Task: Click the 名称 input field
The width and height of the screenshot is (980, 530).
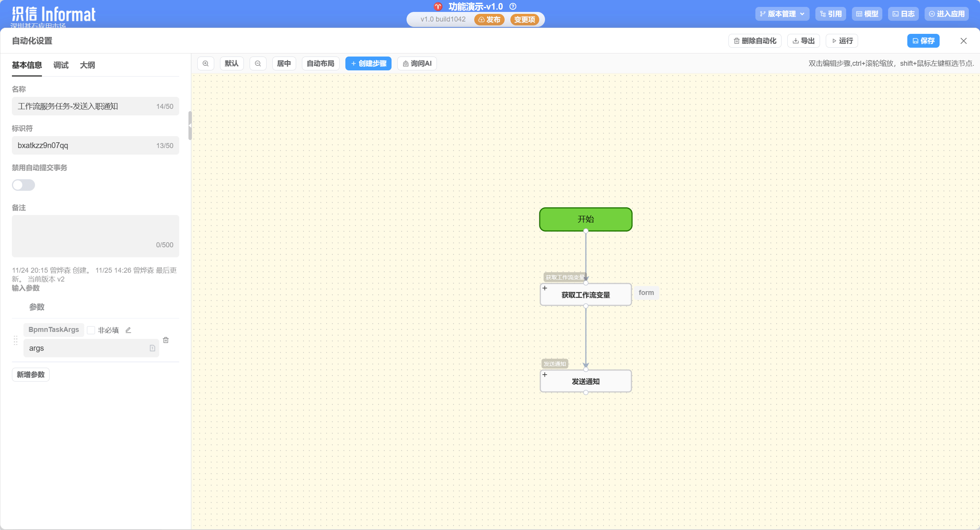Action: (85, 106)
